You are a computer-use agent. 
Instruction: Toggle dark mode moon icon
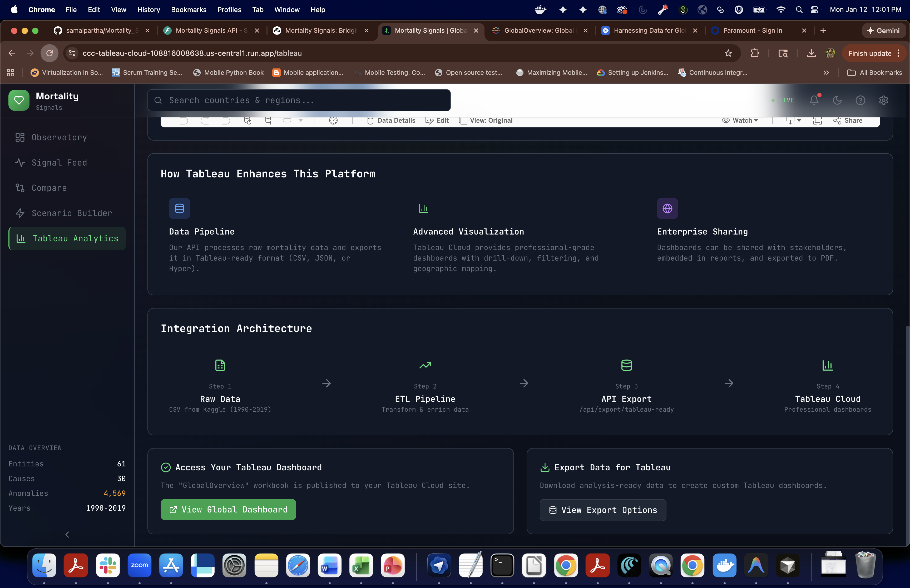point(837,100)
